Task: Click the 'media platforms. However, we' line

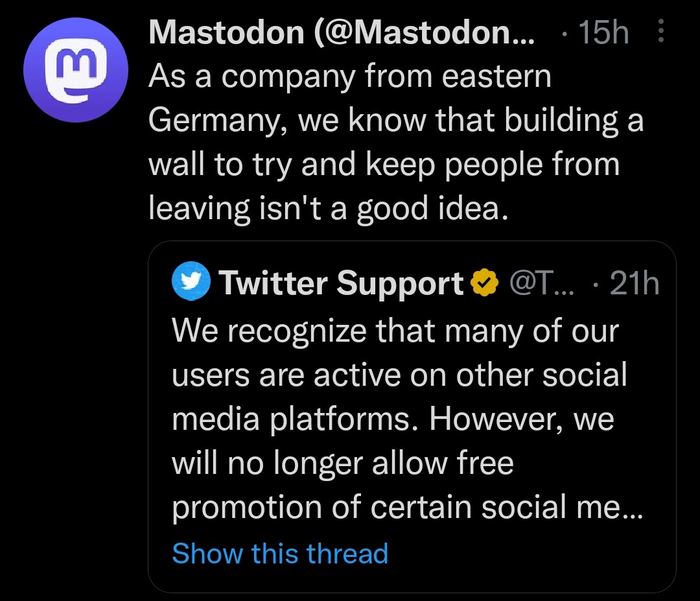Action: 393,419
